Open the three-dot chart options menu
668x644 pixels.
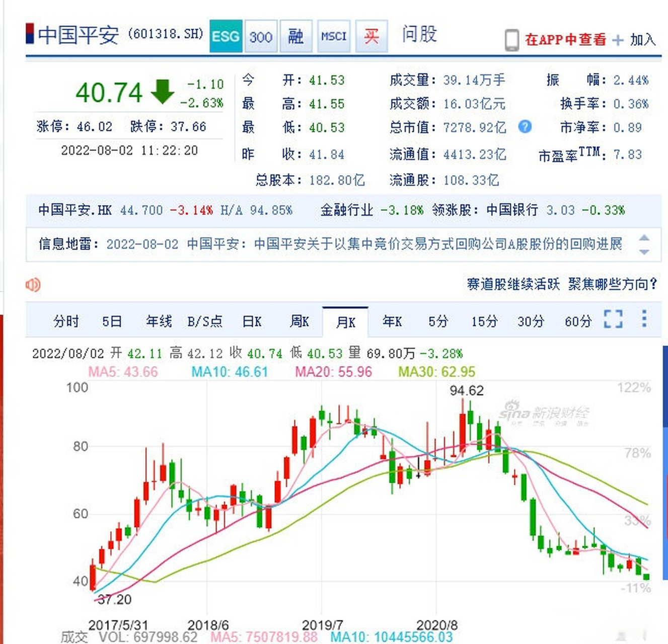tap(644, 318)
